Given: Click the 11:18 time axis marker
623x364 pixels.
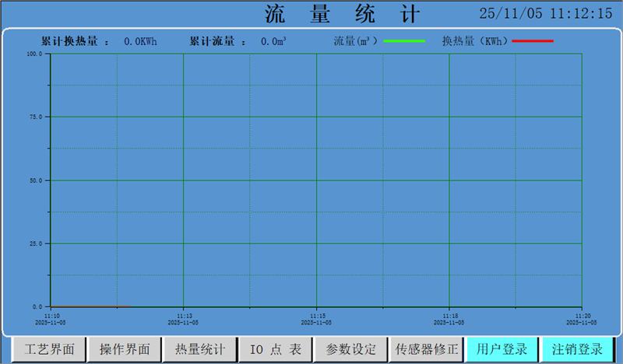Looking at the screenshot, I should click(449, 317).
